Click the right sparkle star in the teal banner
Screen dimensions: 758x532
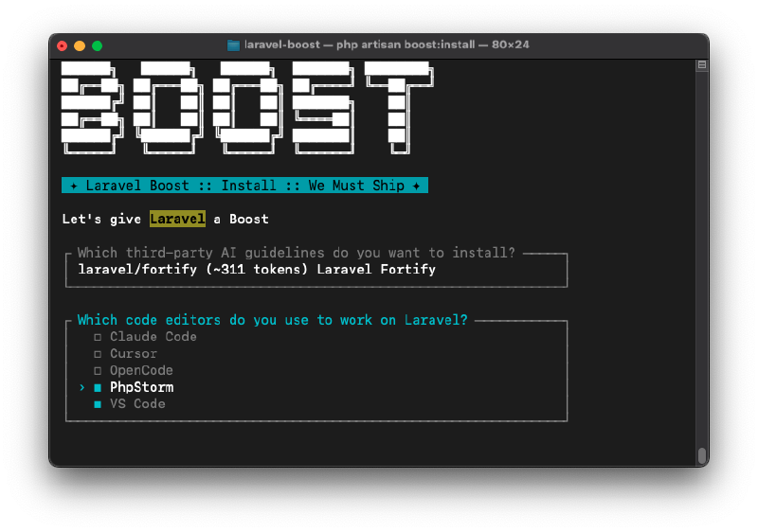416,186
